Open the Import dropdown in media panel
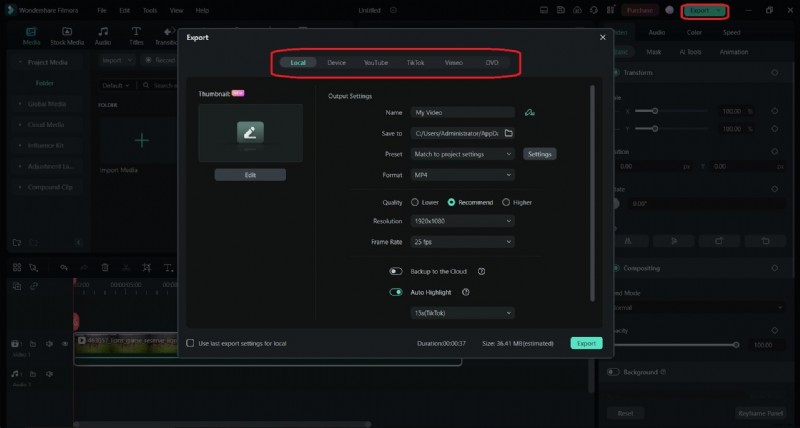Viewport: 800px width, 428px height. point(117,60)
